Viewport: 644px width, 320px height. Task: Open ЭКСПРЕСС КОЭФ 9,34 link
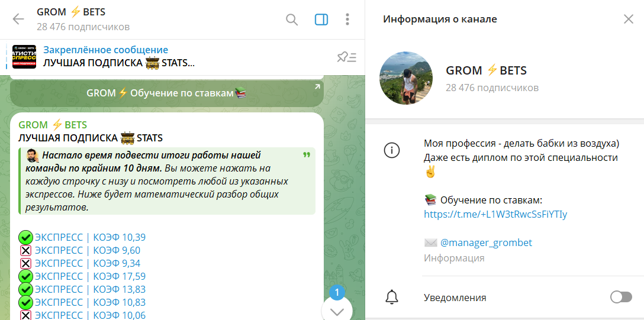pos(88,263)
